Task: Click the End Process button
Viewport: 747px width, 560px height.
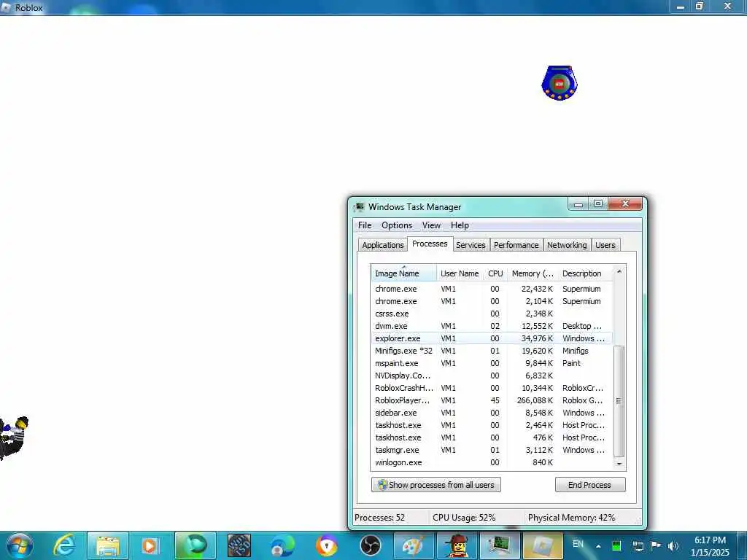Action: pyautogui.click(x=589, y=485)
